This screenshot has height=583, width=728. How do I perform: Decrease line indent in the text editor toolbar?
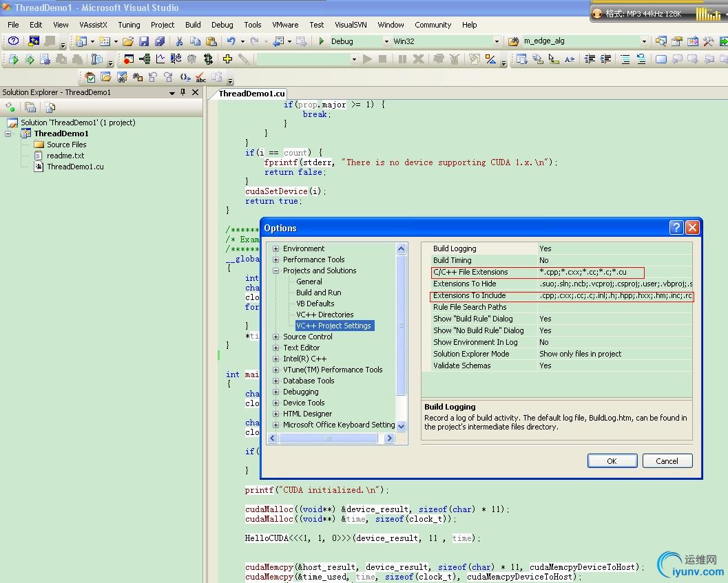(590, 59)
